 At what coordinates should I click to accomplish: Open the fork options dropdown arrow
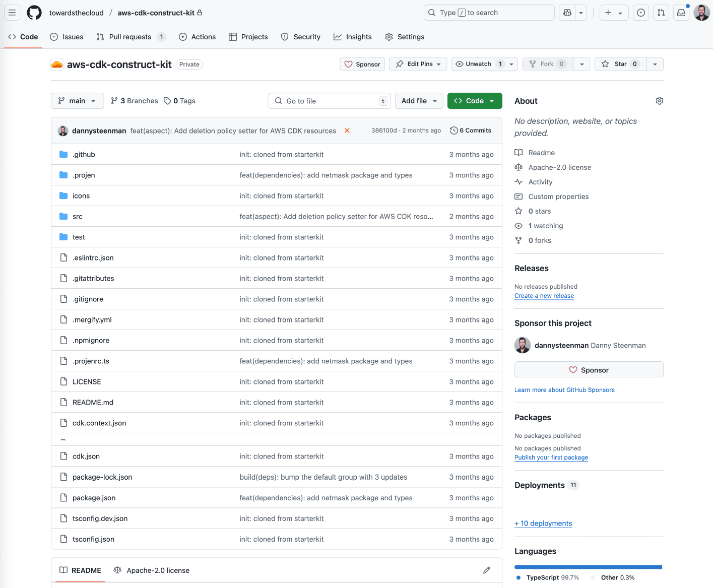[582, 64]
